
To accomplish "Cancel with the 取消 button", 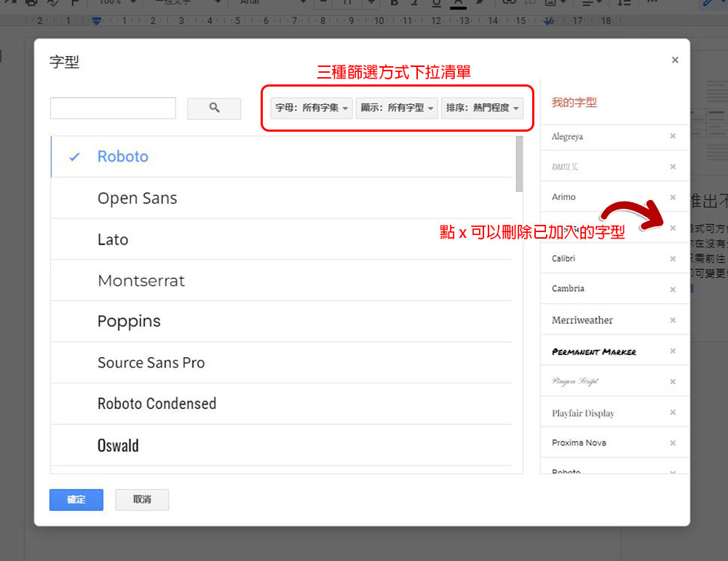I will 142,500.
